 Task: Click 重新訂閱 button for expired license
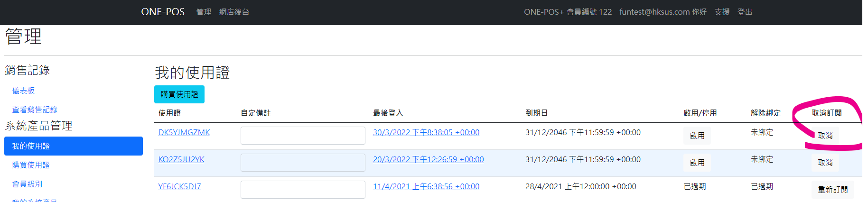(833, 190)
